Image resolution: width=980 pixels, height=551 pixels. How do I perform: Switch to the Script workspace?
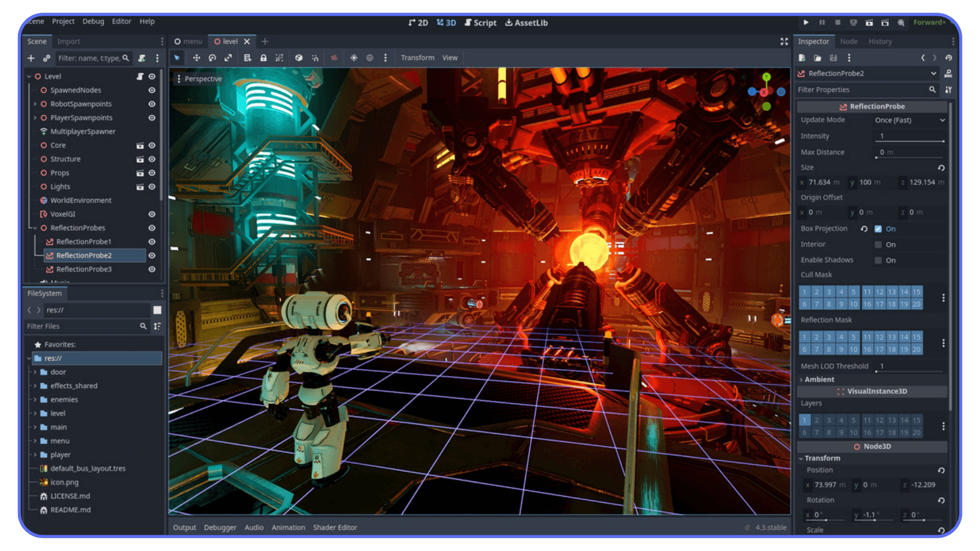pos(480,23)
